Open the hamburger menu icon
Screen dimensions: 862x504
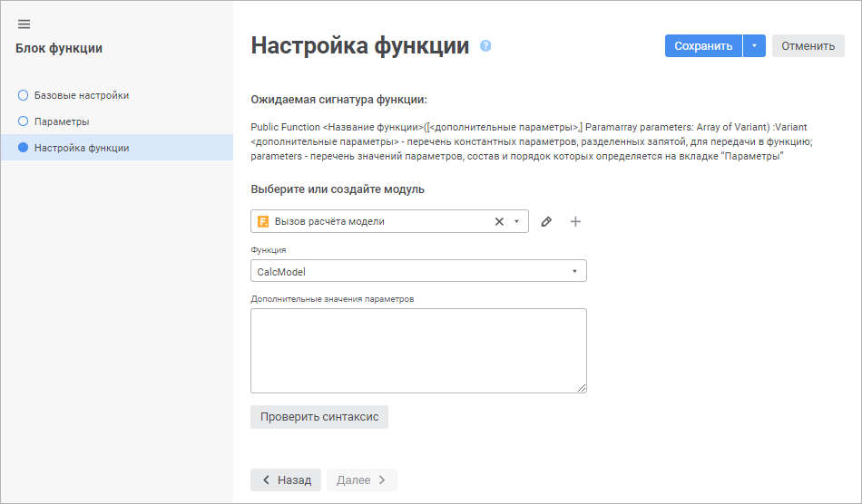coord(24,24)
